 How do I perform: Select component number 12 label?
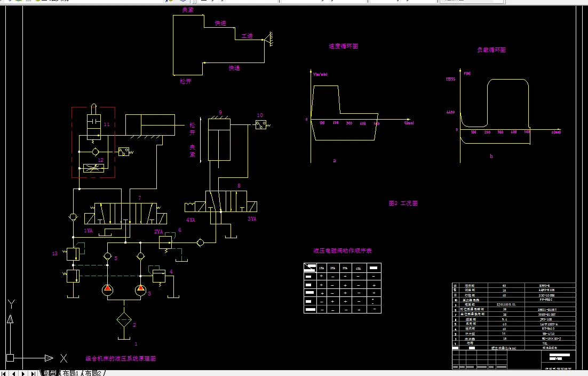pyautogui.click(x=100, y=160)
